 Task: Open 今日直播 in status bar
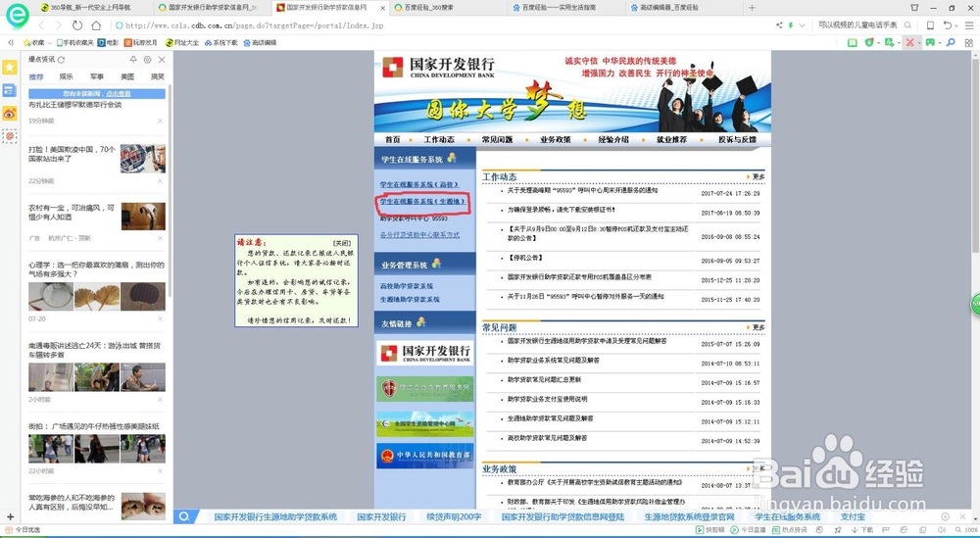pos(748,530)
